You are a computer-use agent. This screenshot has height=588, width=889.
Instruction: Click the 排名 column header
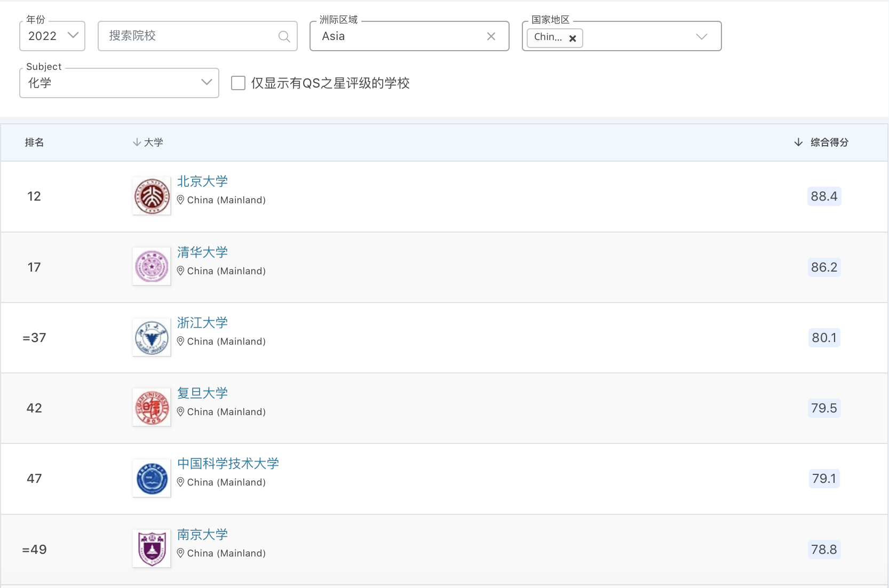[34, 142]
